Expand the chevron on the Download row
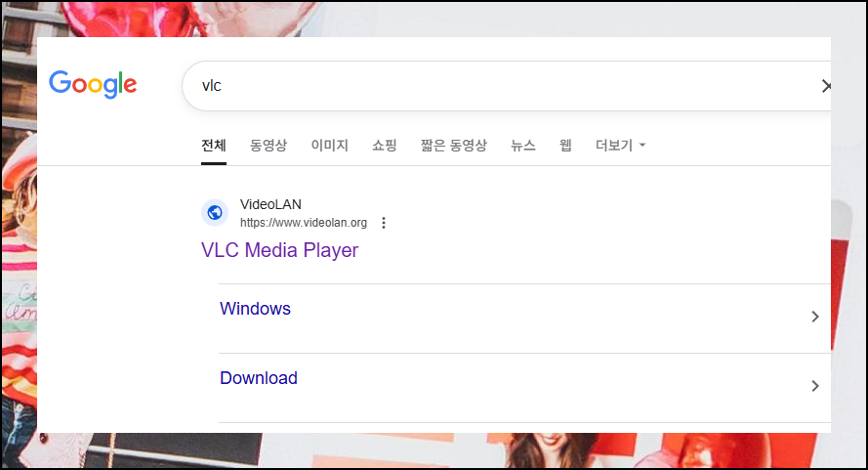 (x=815, y=386)
